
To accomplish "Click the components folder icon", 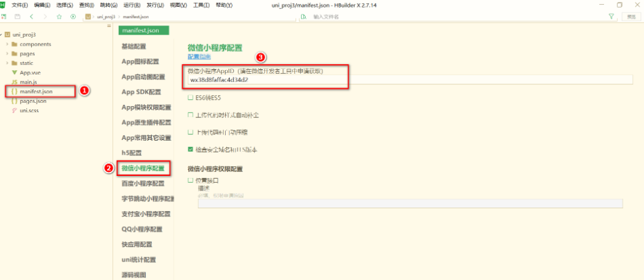I will tap(14, 44).
